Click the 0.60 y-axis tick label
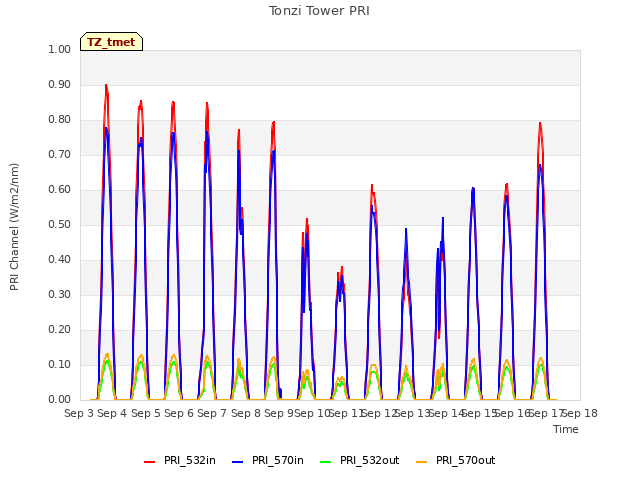The width and height of the screenshot is (640, 480). pos(60,189)
